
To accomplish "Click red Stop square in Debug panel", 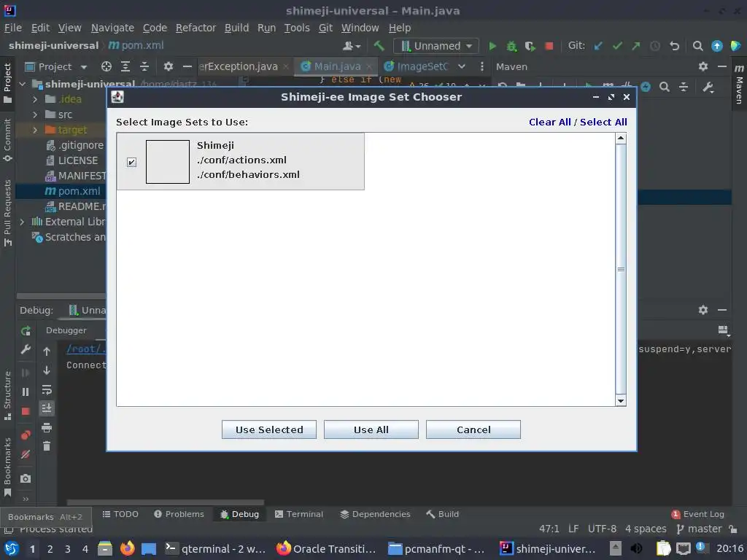I will pos(26,411).
